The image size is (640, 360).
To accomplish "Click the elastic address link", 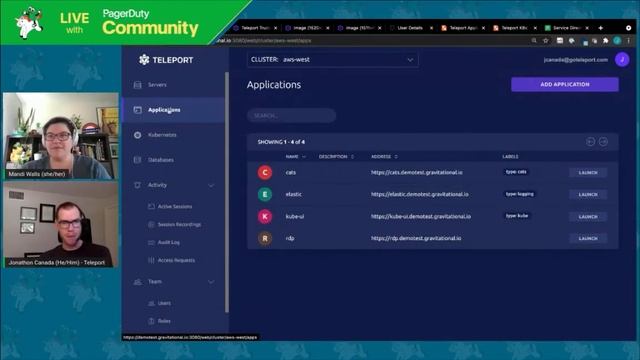I will [x=420, y=194].
